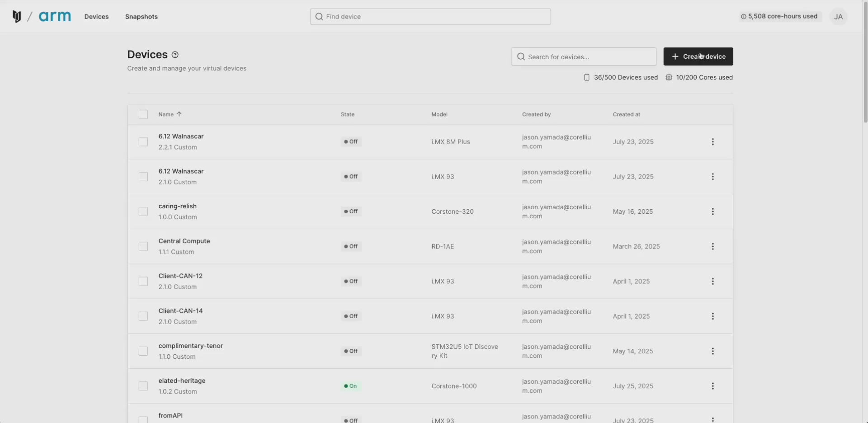Image resolution: width=868 pixels, height=423 pixels.
Task: Check the caring-relish row checkbox
Action: 143,211
